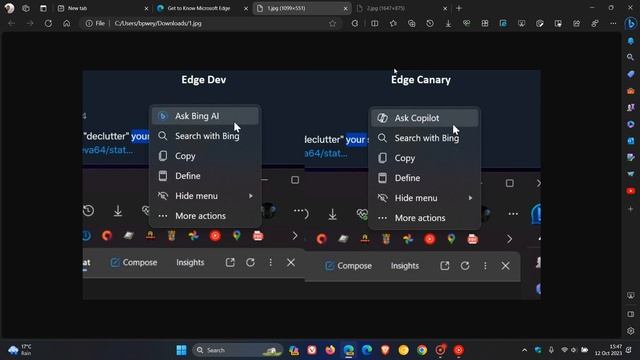Click the taskbar Search box
Image resolution: width=640 pixels, height=360 pixels.
point(238,350)
